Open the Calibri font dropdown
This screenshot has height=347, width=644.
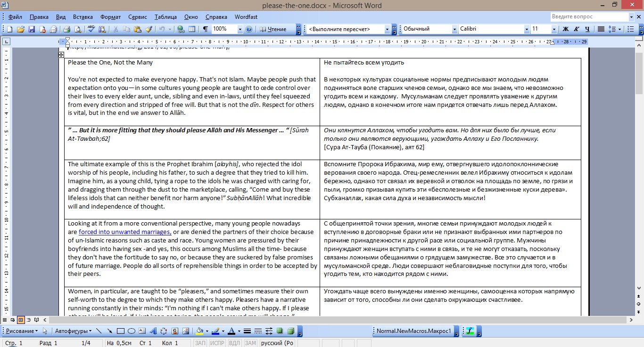coord(527,29)
